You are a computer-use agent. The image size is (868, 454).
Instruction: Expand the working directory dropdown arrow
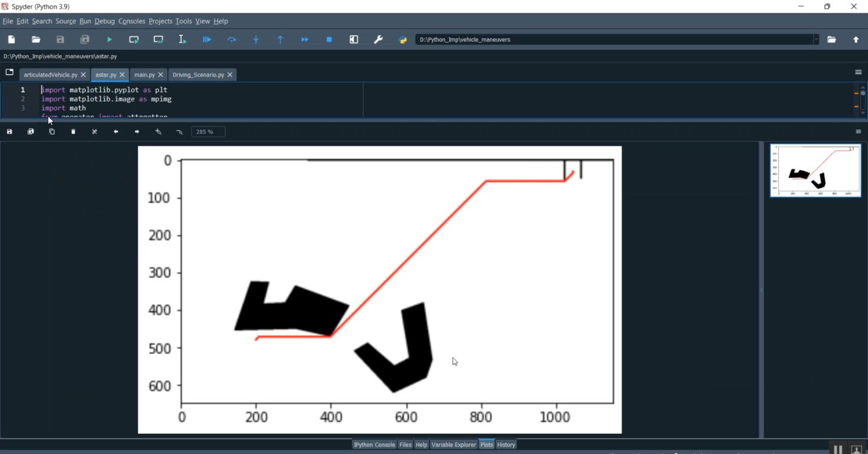[816, 39]
